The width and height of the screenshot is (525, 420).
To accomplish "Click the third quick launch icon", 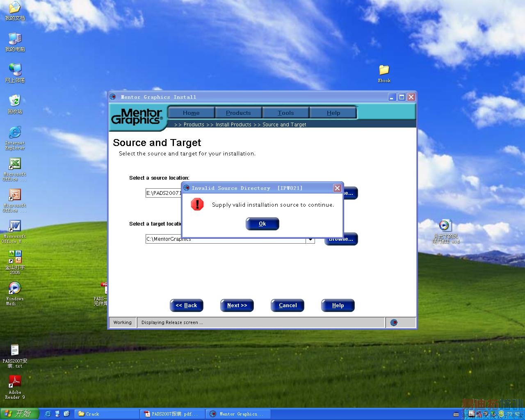I will click(x=66, y=414).
